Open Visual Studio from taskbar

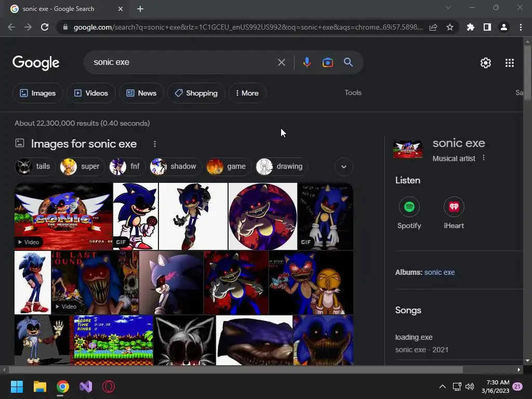(86, 387)
